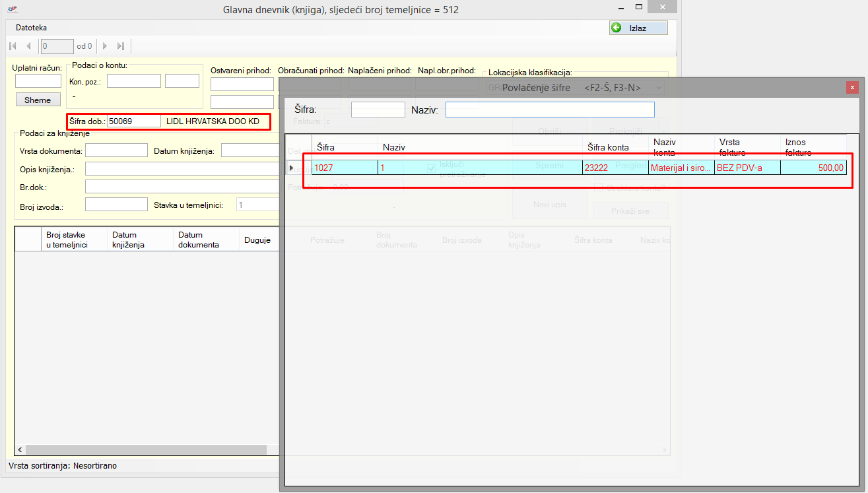Go to next record arrow
Image resolution: width=868 pixels, height=493 pixels.
pyautogui.click(x=105, y=46)
